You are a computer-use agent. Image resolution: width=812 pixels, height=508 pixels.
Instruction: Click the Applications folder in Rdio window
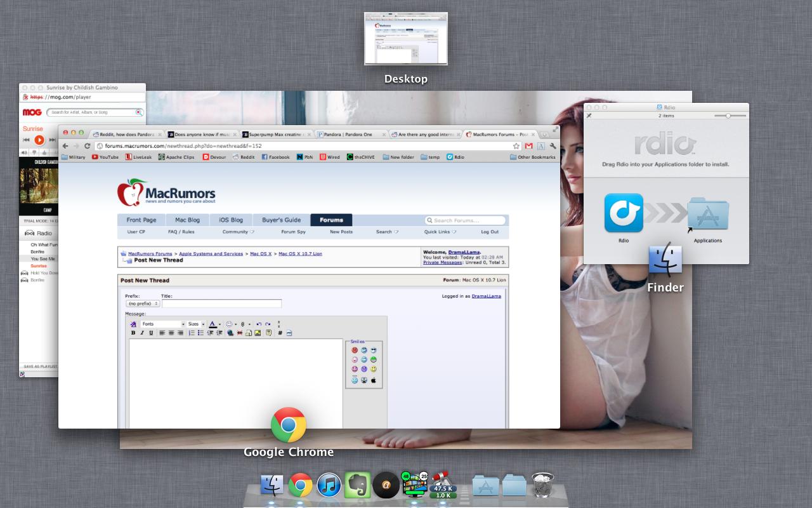coord(708,215)
